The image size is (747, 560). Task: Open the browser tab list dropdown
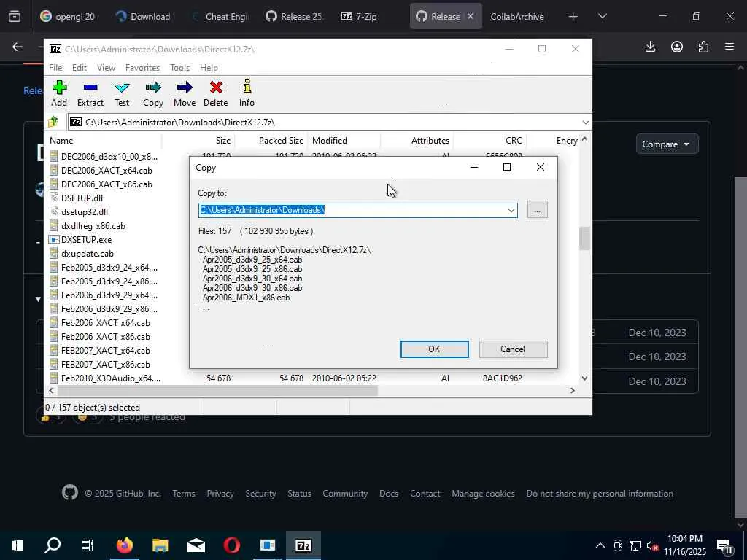pyautogui.click(x=603, y=16)
